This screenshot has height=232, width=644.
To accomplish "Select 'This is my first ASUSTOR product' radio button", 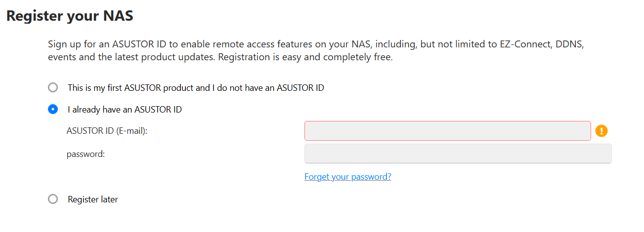I will (x=53, y=88).
